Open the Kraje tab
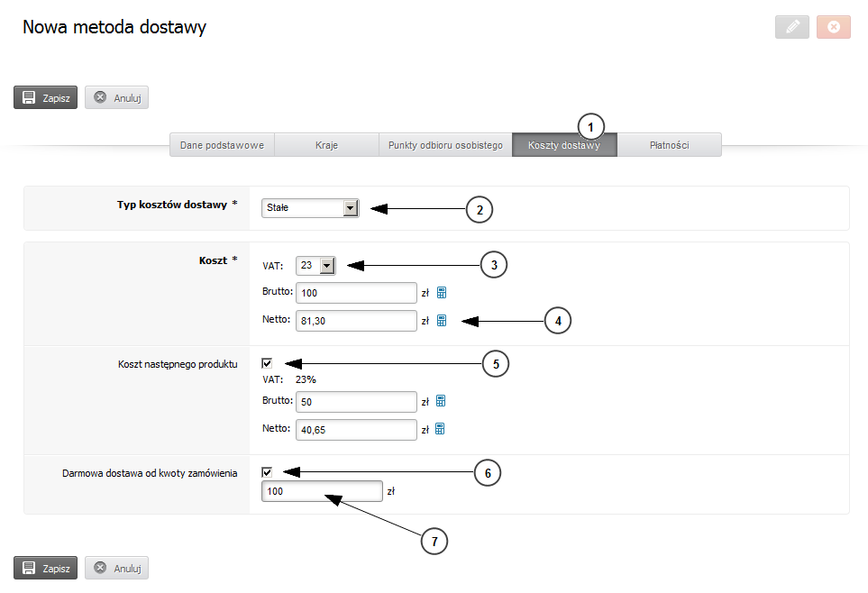 point(326,145)
